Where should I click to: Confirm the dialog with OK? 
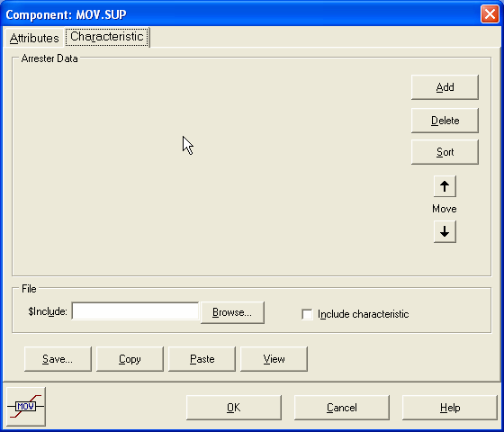[234, 408]
